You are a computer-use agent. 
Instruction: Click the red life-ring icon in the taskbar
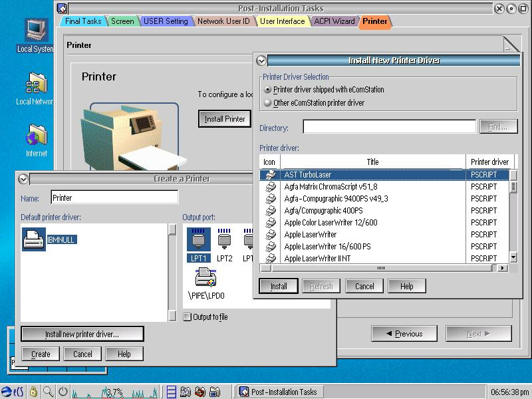click(200, 392)
